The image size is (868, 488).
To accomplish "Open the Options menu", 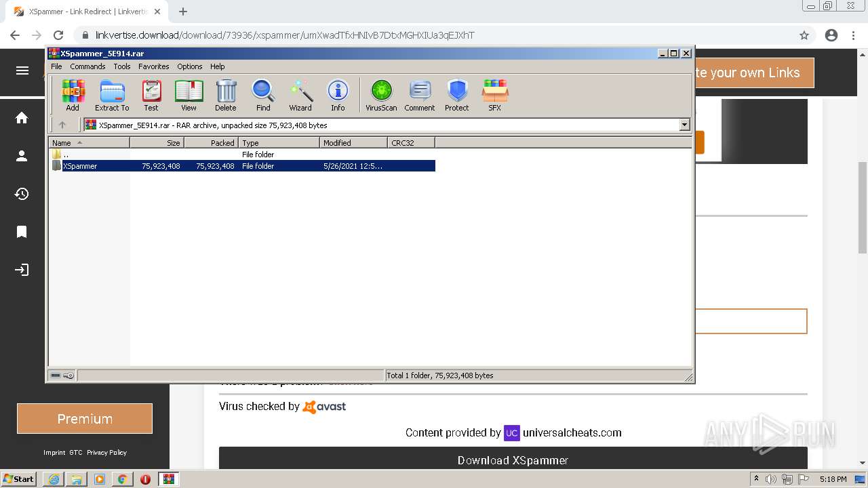I will point(190,66).
